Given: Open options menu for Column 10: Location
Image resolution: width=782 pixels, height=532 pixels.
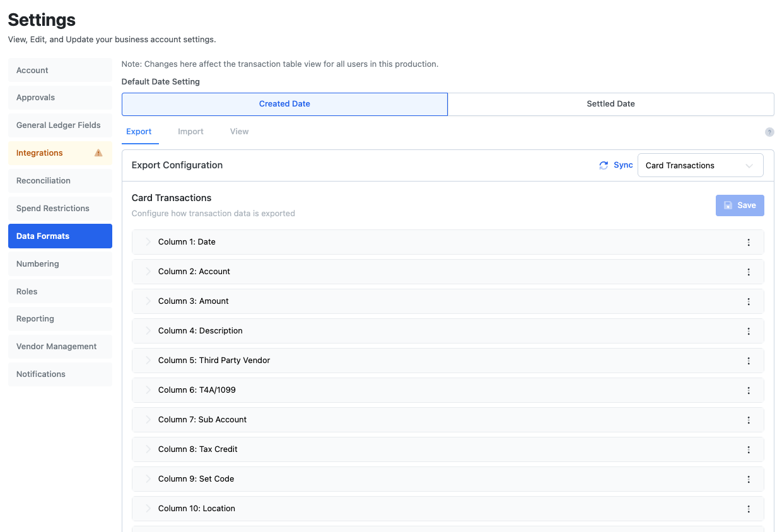Looking at the screenshot, I should (749, 509).
